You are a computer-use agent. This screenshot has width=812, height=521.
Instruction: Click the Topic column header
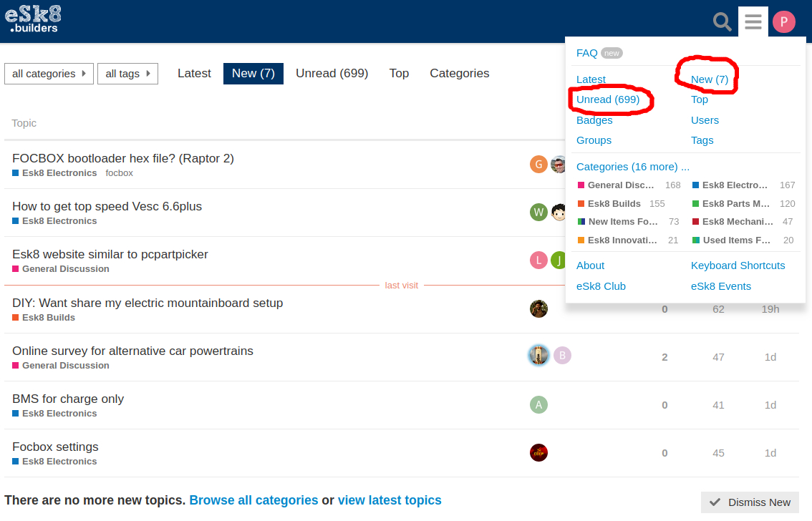(24, 123)
